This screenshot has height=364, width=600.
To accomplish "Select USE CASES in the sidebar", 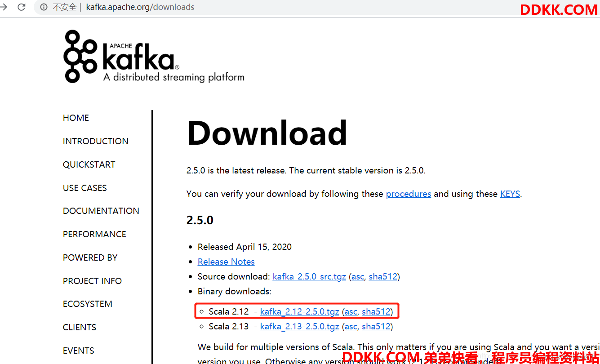I will [85, 188].
